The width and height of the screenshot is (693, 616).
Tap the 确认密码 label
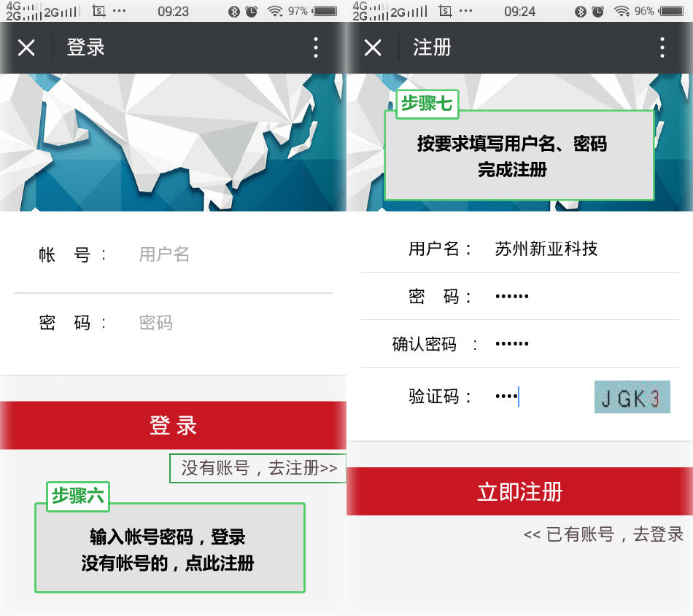pyautogui.click(x=425, y=344)
